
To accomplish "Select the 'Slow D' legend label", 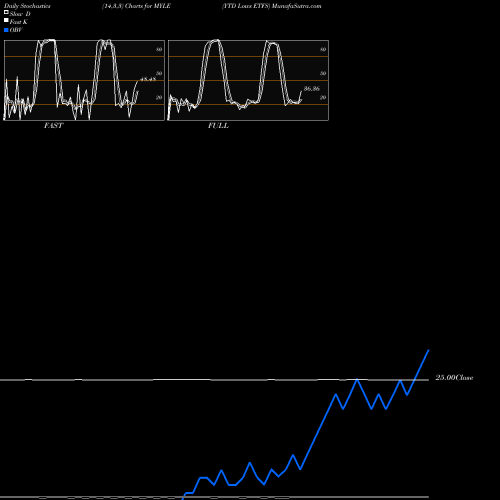I will 20,14.
